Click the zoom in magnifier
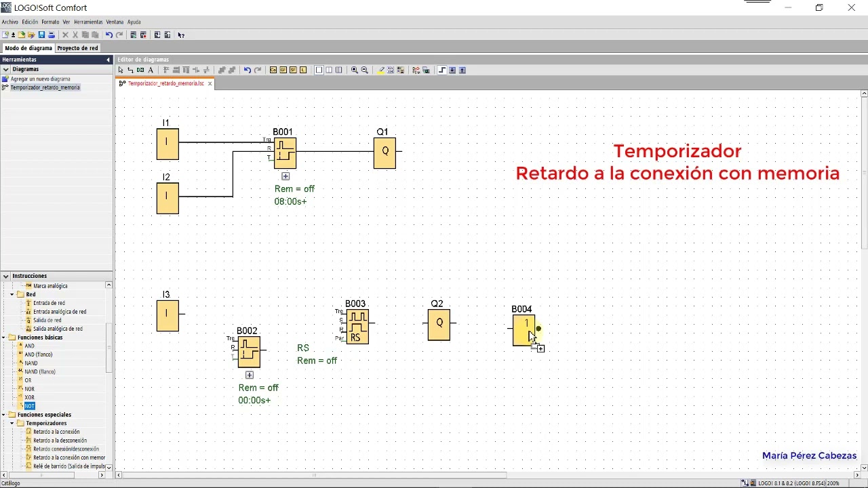 [355, 70]
